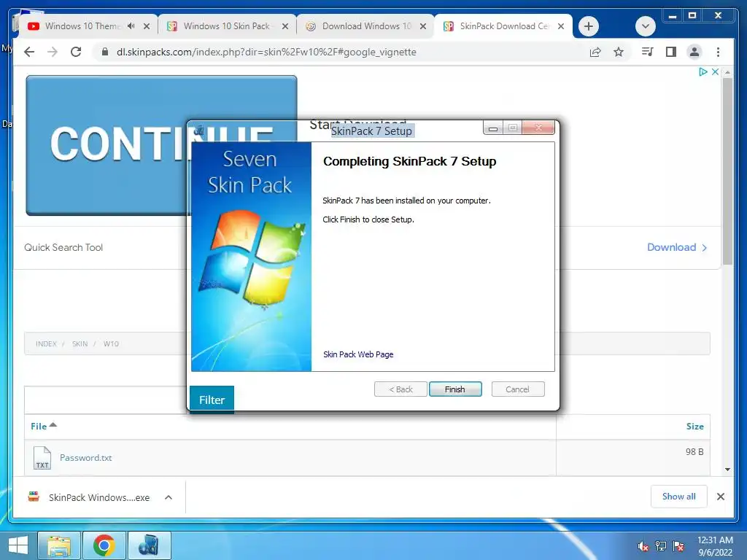Go back to the previous page
Viewport: 747px width, 560px height.
point(29,52)
